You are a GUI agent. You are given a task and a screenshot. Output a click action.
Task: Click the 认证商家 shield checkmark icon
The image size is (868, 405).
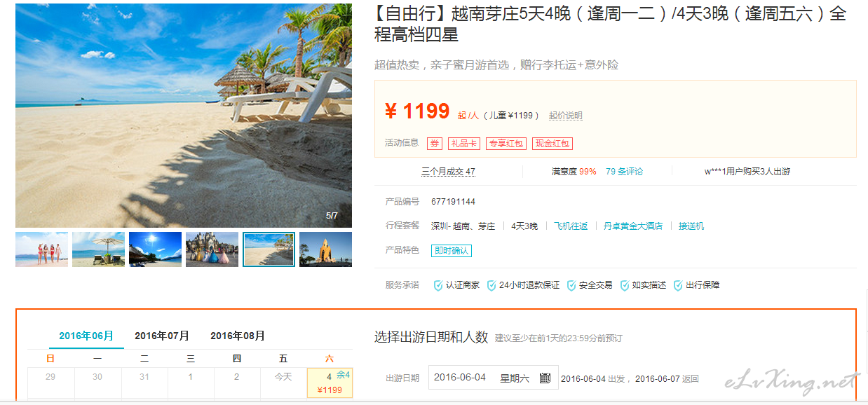click(438, 285)
